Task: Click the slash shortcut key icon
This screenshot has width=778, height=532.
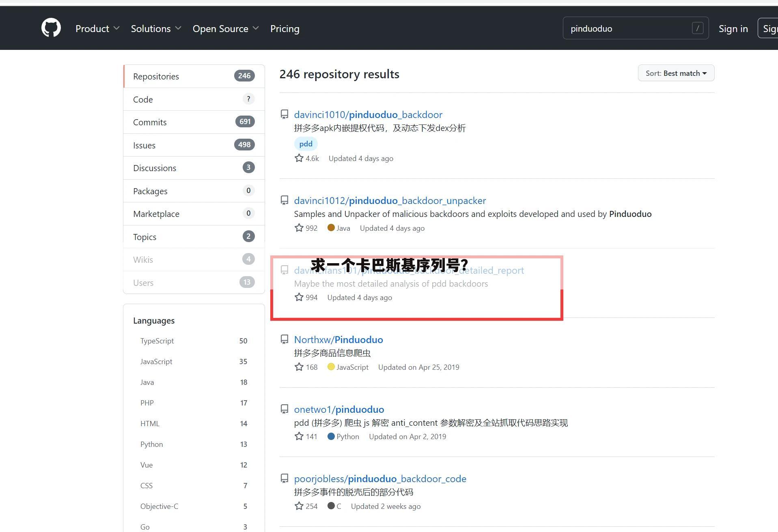Action: [697, 28]
